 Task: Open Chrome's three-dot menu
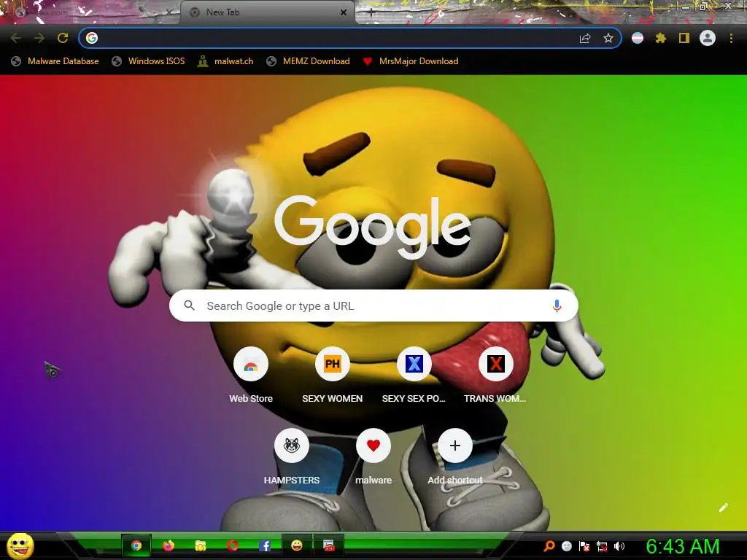(x=731, y=38)
